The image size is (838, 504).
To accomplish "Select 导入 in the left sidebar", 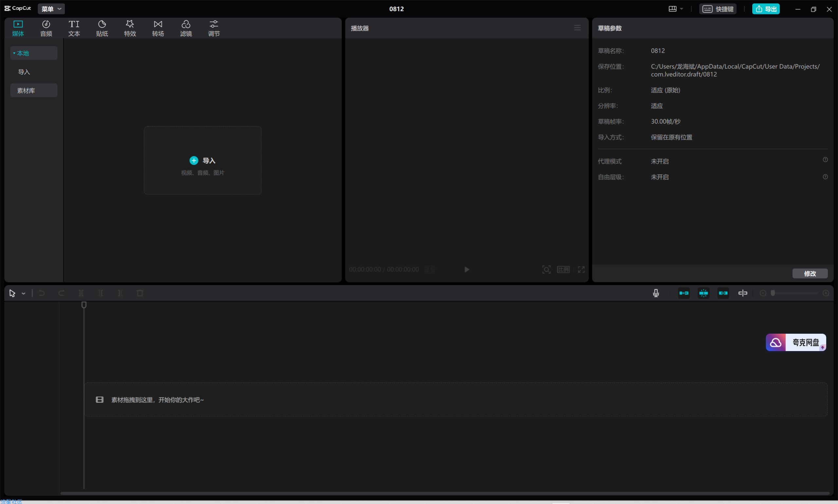I will click(x=24, y=72).
